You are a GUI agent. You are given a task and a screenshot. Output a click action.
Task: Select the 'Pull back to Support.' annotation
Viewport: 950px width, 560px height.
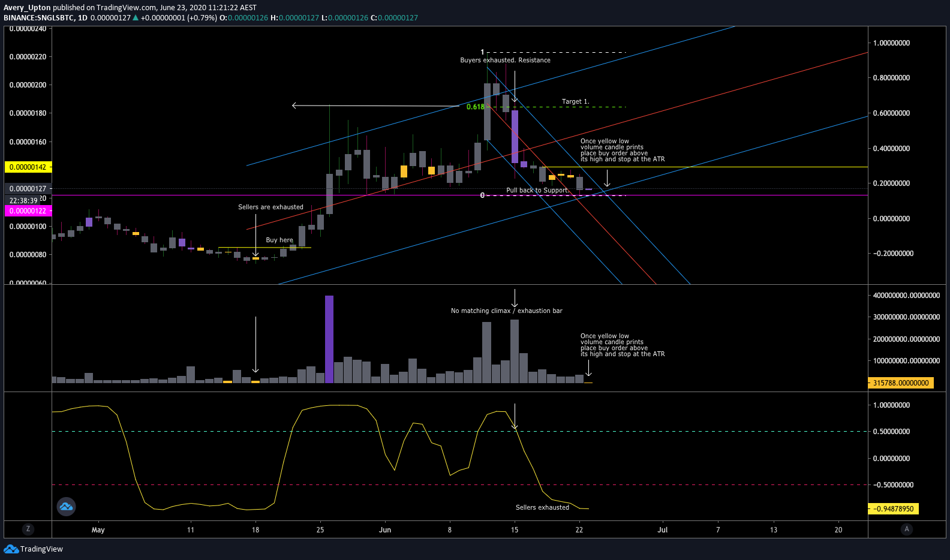click(537, 191)
